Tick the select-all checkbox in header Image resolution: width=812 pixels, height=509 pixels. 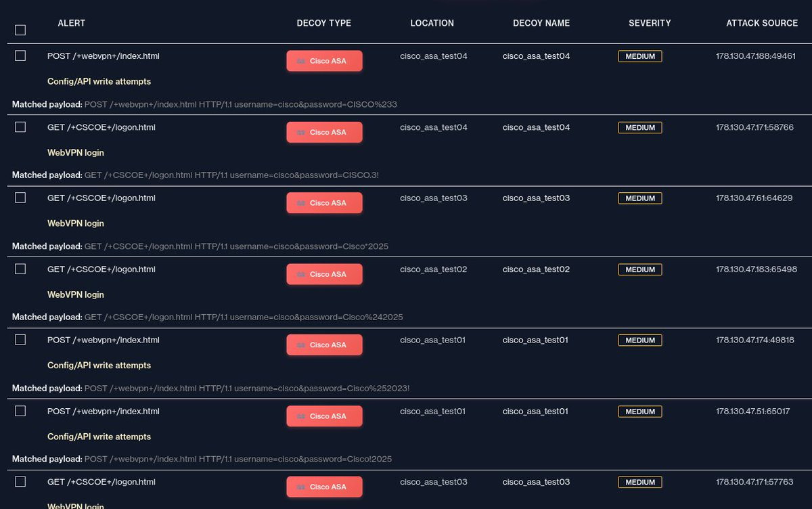(x=20, y=30)
